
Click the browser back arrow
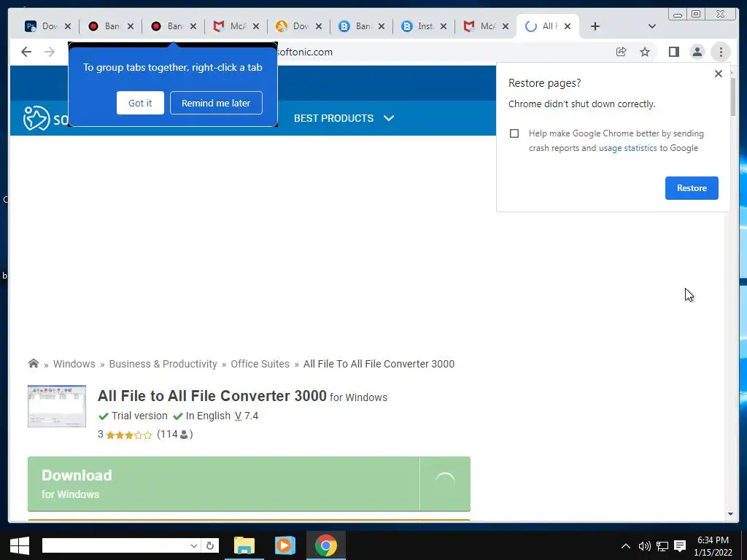(x=26, y=52)
